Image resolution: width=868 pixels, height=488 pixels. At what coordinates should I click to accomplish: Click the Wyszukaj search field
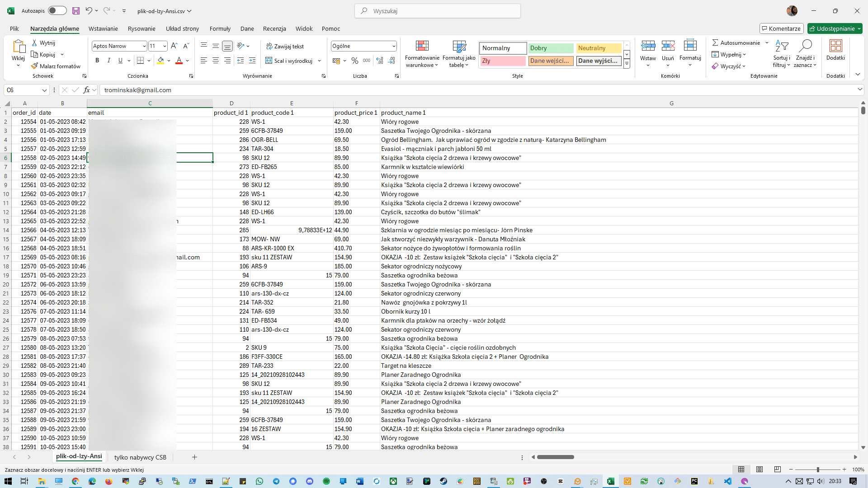pos(437,11)
